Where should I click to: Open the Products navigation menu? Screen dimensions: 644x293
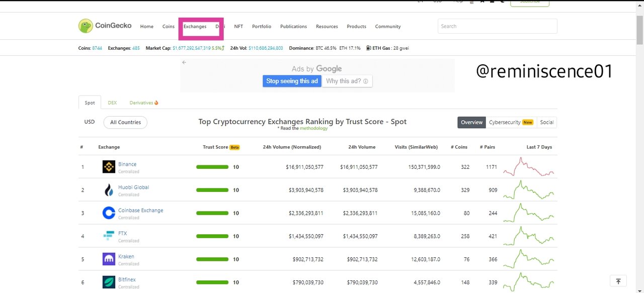click(356, 27)
